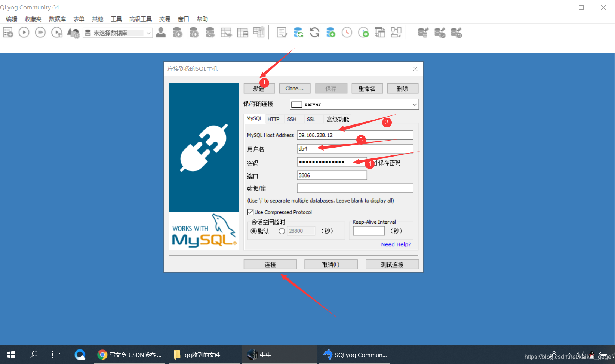Click the table with trash icon

259,32
